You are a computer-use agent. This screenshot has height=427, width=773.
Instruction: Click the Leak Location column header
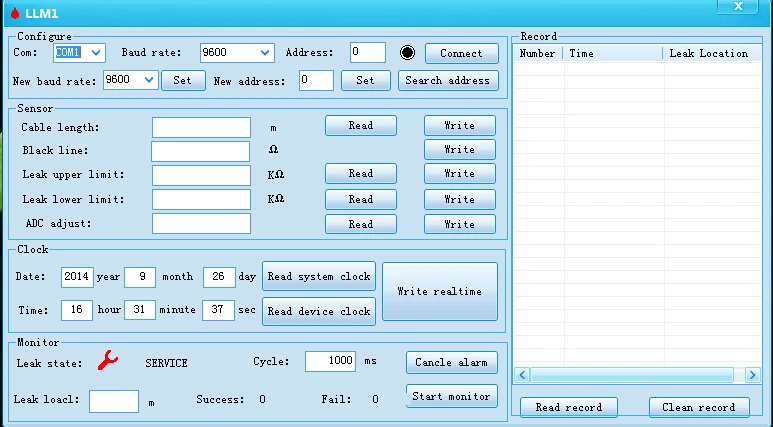click(708, 53)
